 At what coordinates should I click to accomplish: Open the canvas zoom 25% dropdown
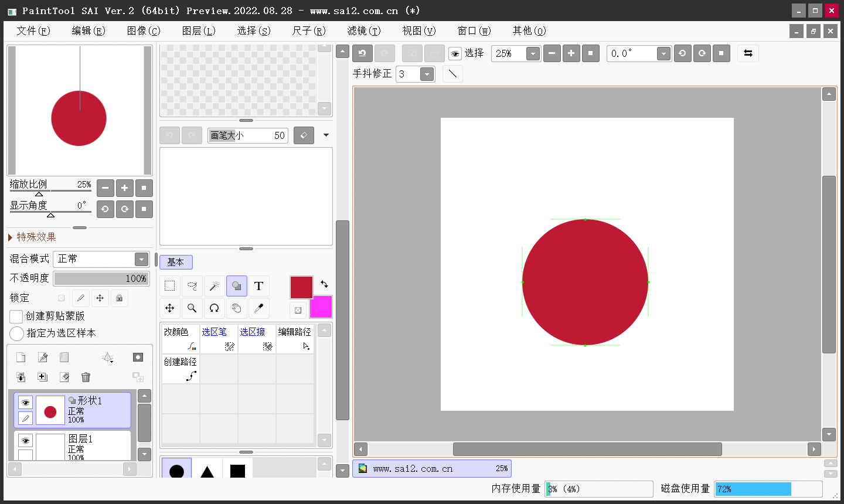[x=533, y=54]
